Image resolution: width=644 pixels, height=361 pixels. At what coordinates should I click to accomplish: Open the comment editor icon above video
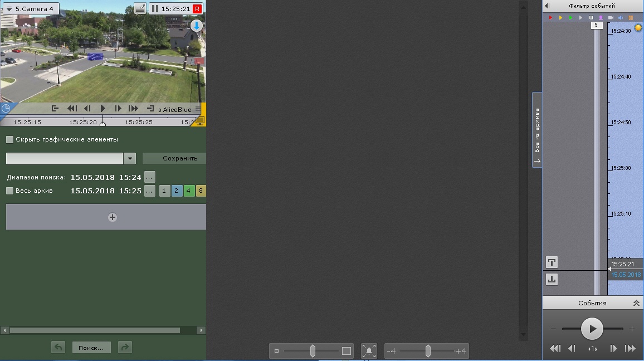[140, 9]
